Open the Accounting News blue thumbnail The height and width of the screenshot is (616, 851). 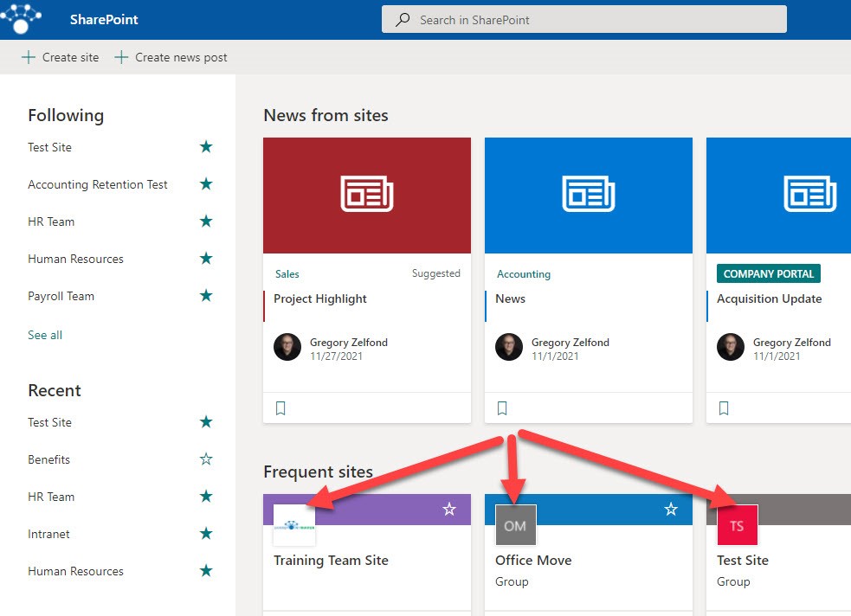589,196
